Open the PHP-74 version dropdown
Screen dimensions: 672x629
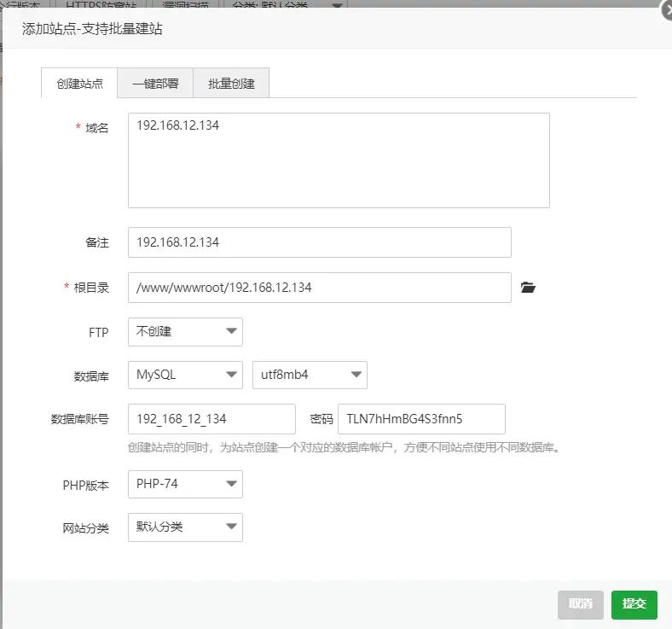point(185,484)
